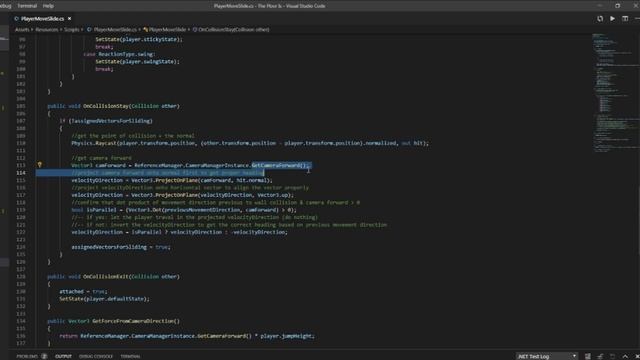Click the Split Editor icon
Viewport: 640px width, 360px height.
(x=625, y=19)
